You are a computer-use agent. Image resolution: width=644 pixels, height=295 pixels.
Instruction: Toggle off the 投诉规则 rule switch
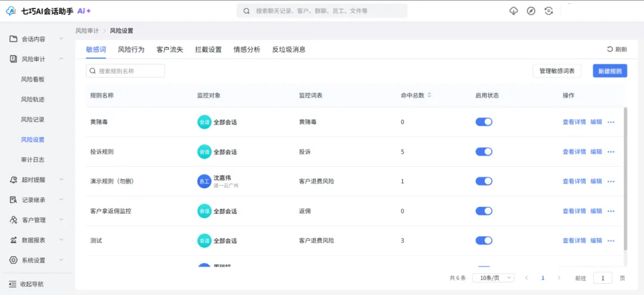pyautogui.click(x=484, y=152)
